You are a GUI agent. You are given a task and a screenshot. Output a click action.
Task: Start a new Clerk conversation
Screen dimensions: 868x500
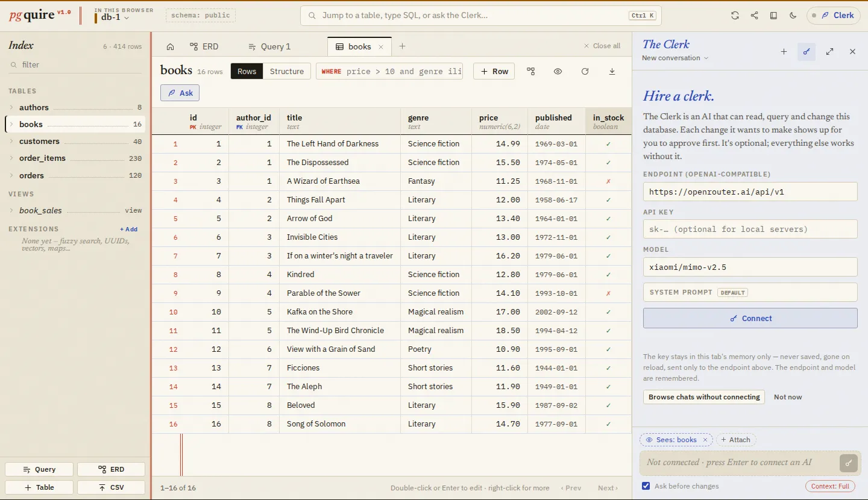784,52
